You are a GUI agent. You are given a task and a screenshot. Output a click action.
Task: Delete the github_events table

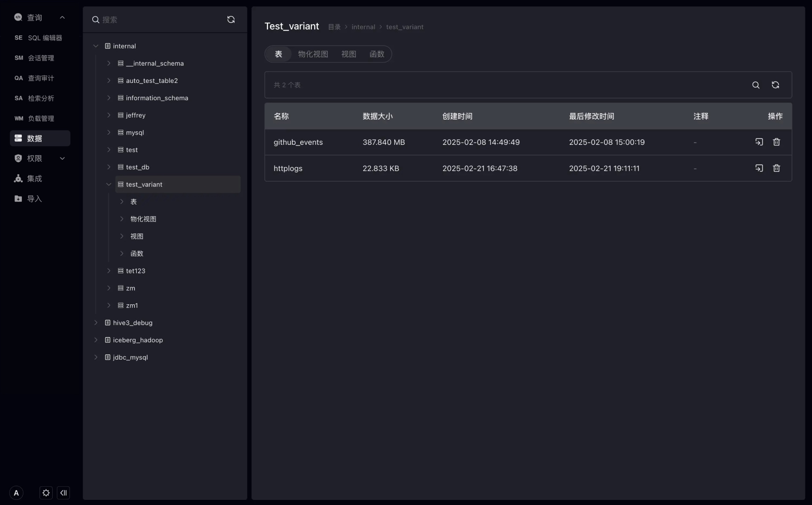pos(777,142)
